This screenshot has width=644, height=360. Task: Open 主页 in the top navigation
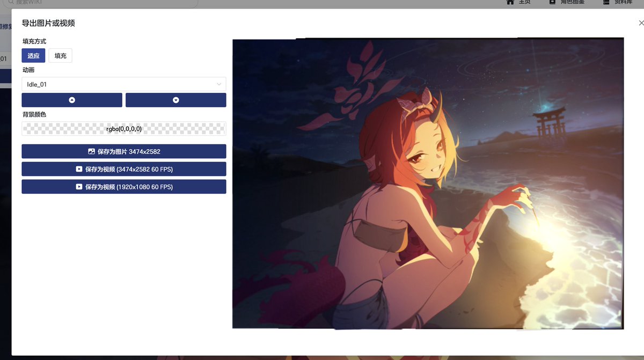(519, 2)
